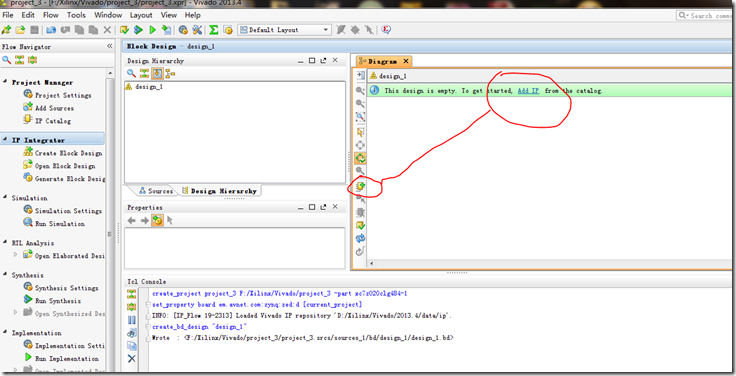
Task: Click the Pause icon in Tcl Console
Action: pos(131,320)
